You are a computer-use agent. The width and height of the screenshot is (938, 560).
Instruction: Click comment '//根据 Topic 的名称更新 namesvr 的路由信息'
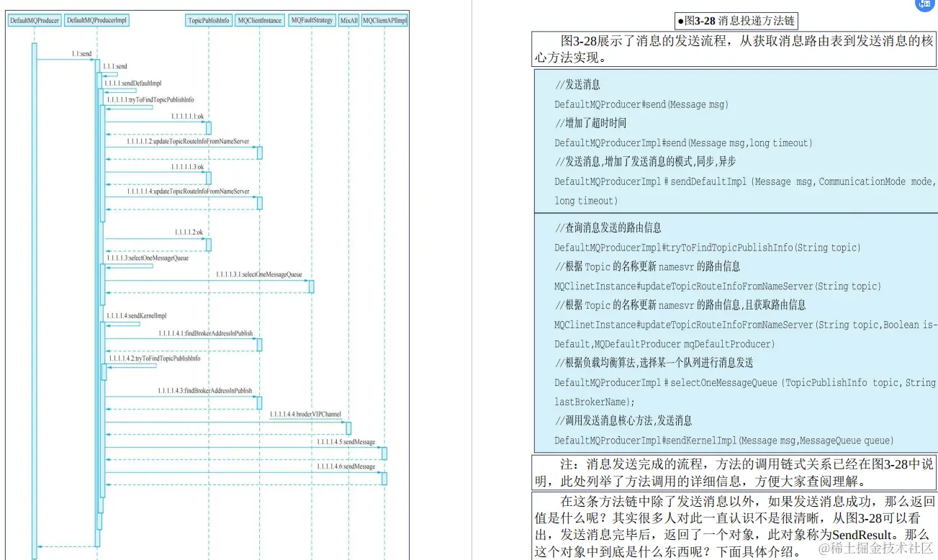pyautogui.click(x=647, y=267)
